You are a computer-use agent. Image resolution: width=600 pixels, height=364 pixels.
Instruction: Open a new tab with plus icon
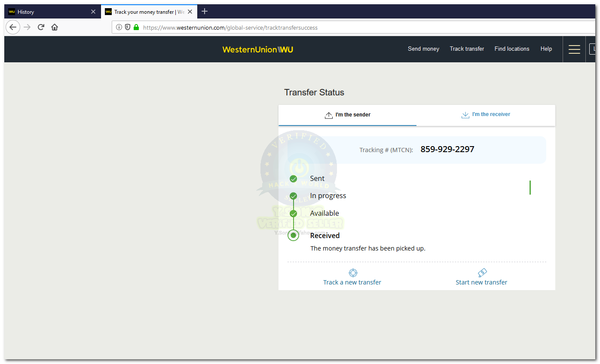pyautogui.click(x=205, y=11)
